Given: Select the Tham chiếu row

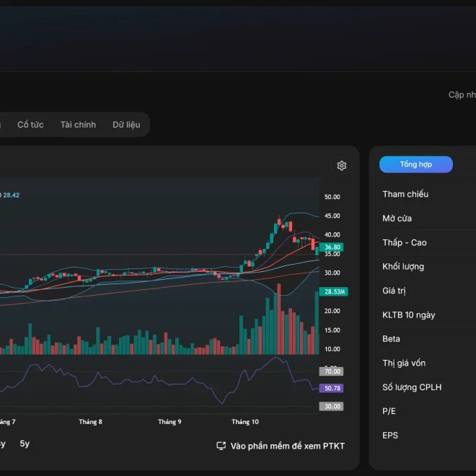Looking at the screenshot, I should [428, 194].
